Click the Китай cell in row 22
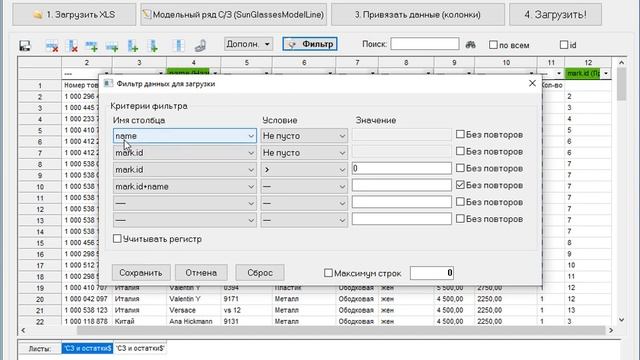This screenshot has height=360, width=640. [139, 321]
